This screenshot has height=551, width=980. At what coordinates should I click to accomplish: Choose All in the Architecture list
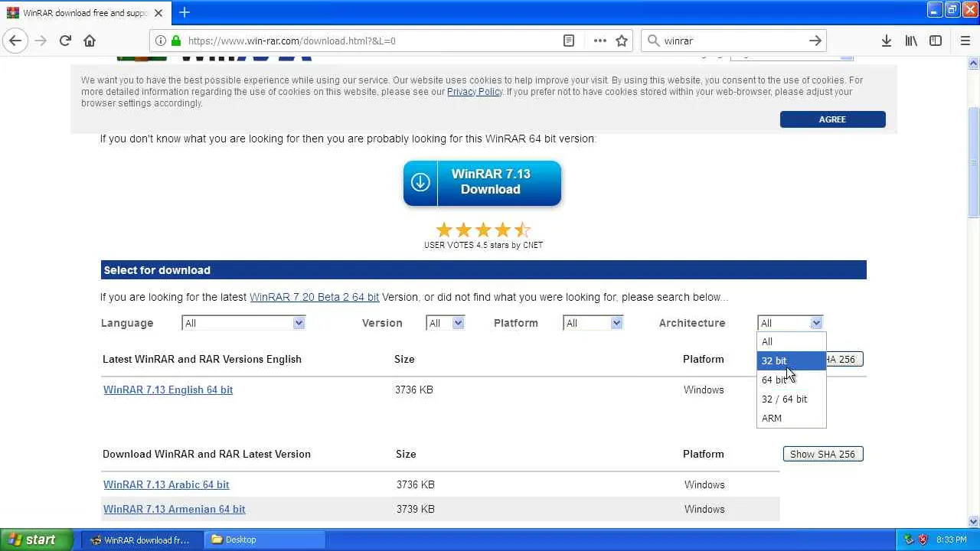click(x=792, y=341)
